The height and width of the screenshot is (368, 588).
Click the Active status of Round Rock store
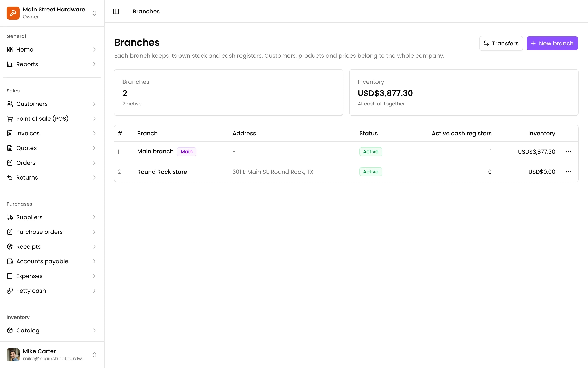pyautogui.click(x=371, y=172)
